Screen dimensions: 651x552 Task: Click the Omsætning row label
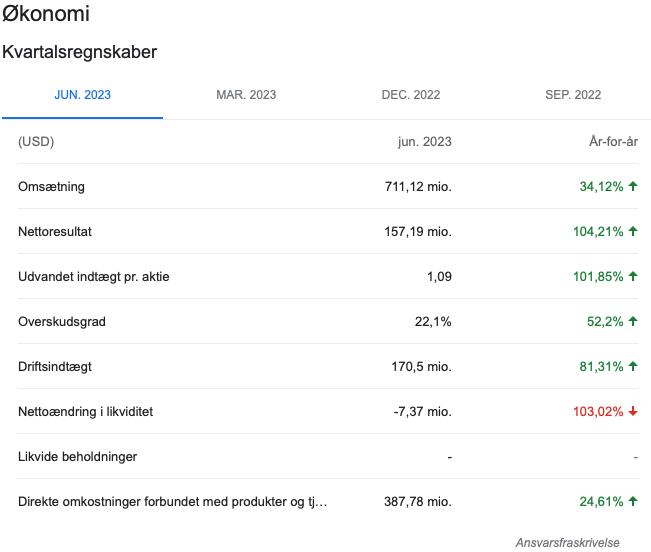(51, 186)
